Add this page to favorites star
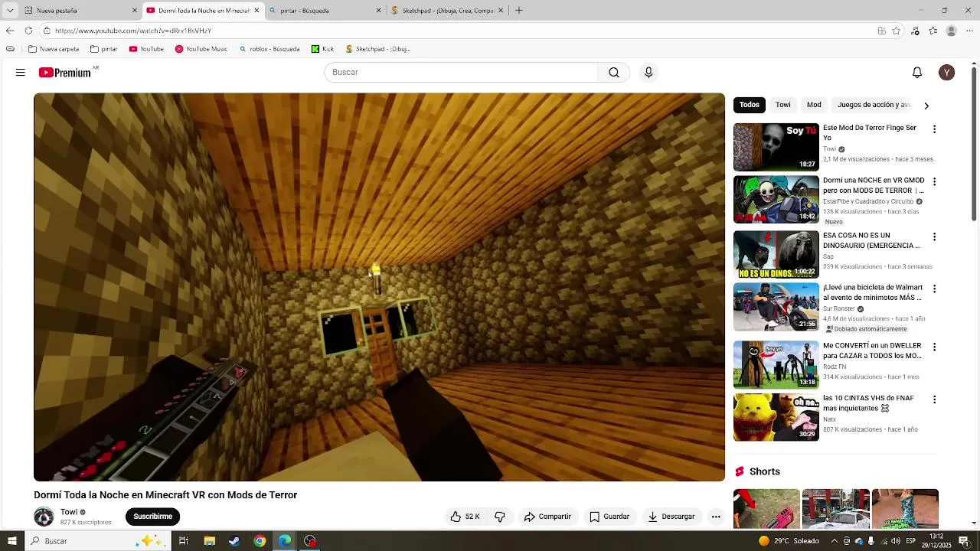This screenshot has height=551, width=980. tap(897, 31)
